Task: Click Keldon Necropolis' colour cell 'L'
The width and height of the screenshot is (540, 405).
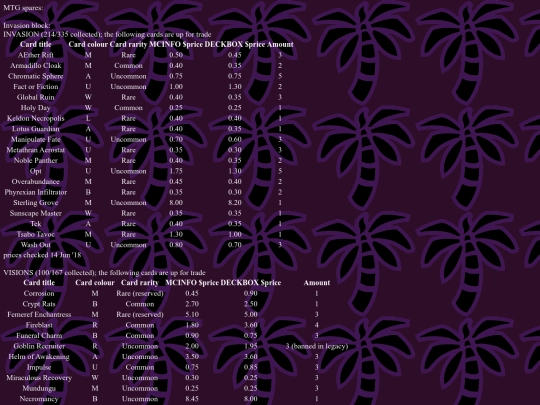Action: pos(88,118)
